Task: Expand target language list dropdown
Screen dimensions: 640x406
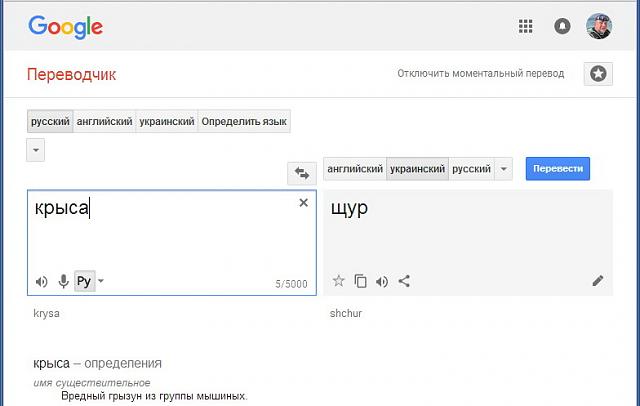Action: point(503,169)
